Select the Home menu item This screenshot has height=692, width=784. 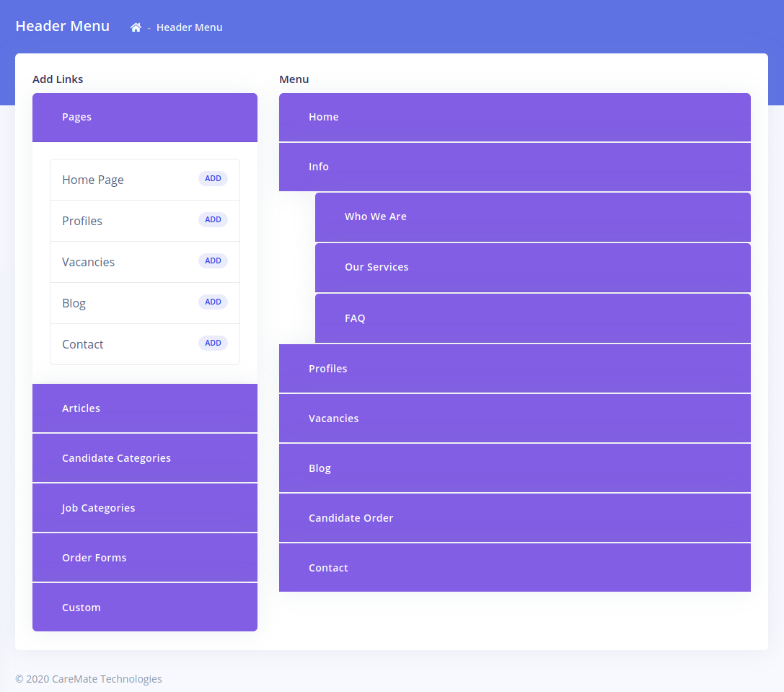[x=514, y=117]
